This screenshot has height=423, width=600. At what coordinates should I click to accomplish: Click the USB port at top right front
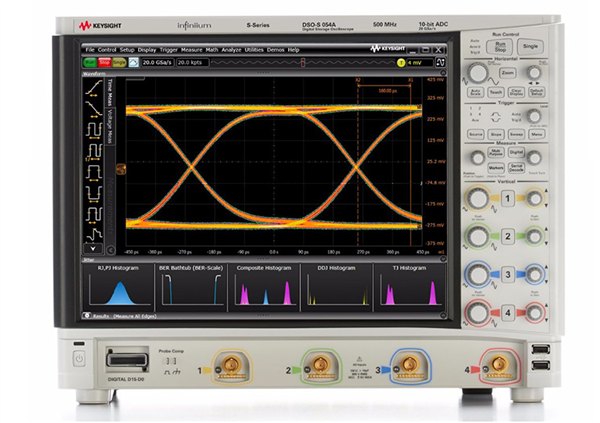point(541,349)
